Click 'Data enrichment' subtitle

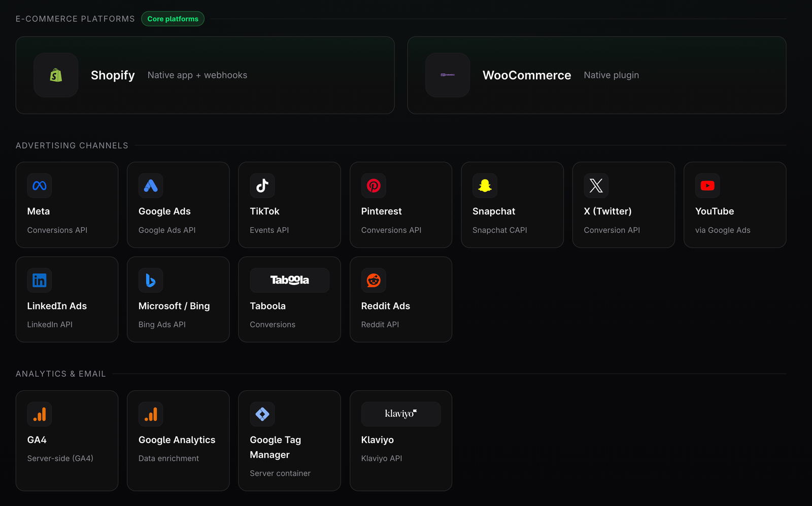pos(168,458)
